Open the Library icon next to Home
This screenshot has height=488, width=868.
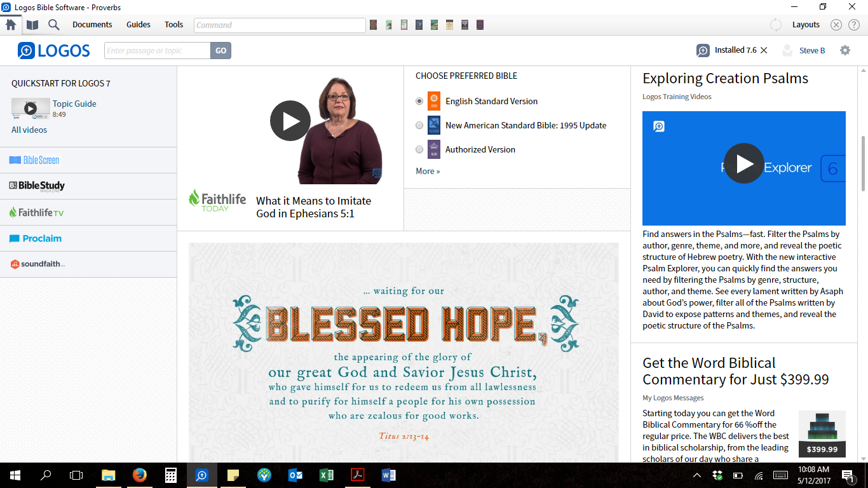32,24
